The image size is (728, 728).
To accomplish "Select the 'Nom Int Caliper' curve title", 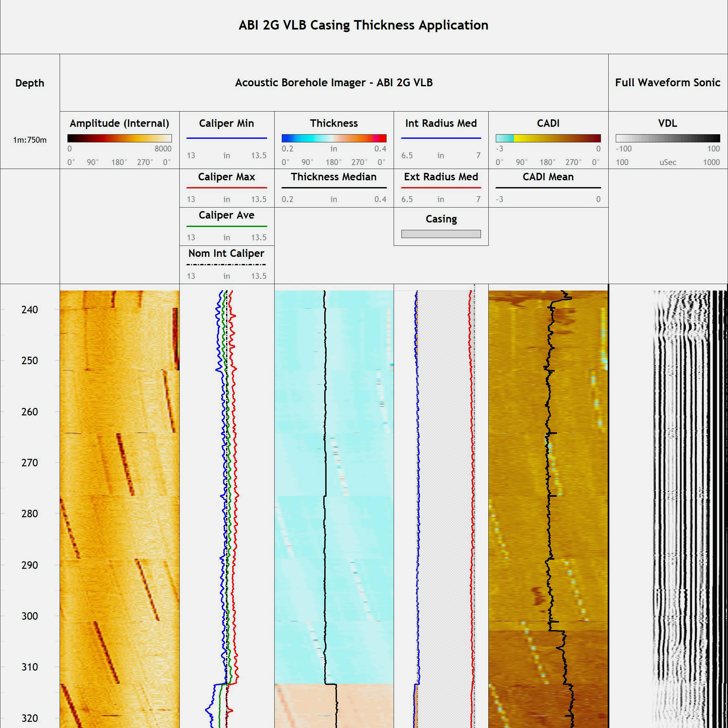I will 226,253.
